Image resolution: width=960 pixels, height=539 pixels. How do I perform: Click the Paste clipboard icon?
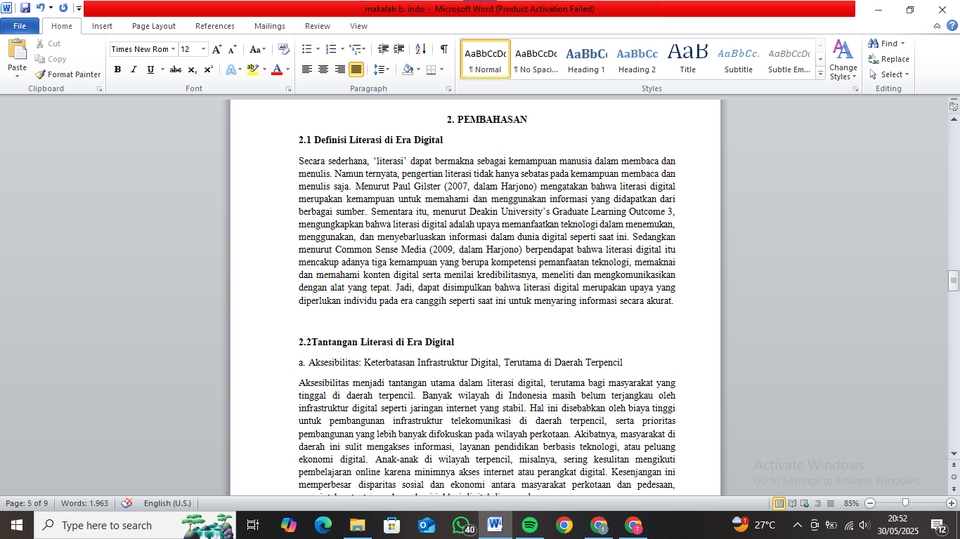pos(17,51)
